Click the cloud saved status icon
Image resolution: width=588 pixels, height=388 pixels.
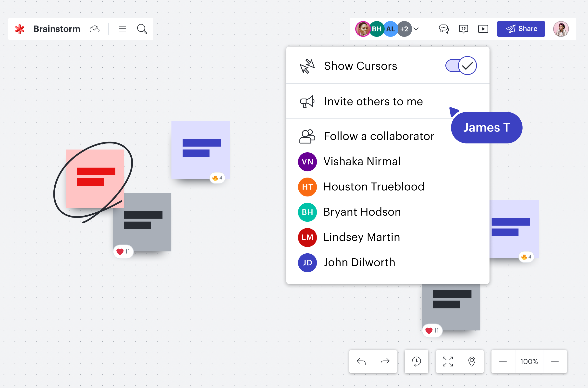(95, 29)
